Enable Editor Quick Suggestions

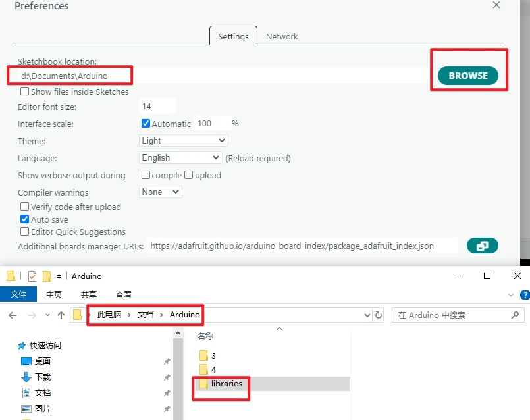(24, 232)
